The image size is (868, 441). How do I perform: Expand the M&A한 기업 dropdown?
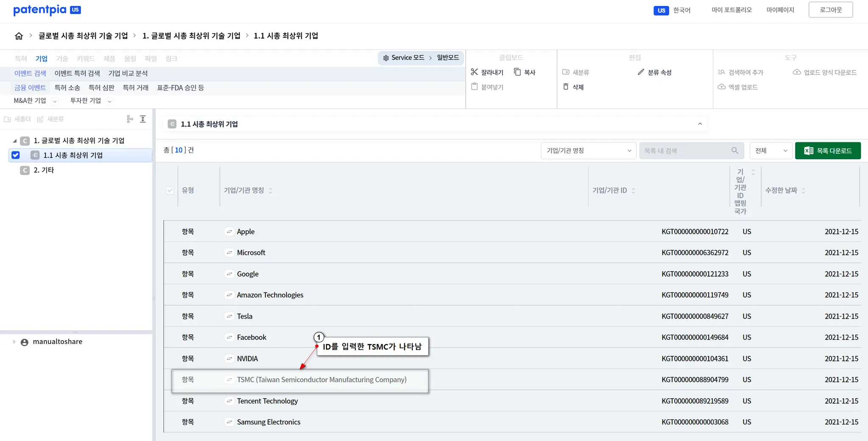(55, 101)
